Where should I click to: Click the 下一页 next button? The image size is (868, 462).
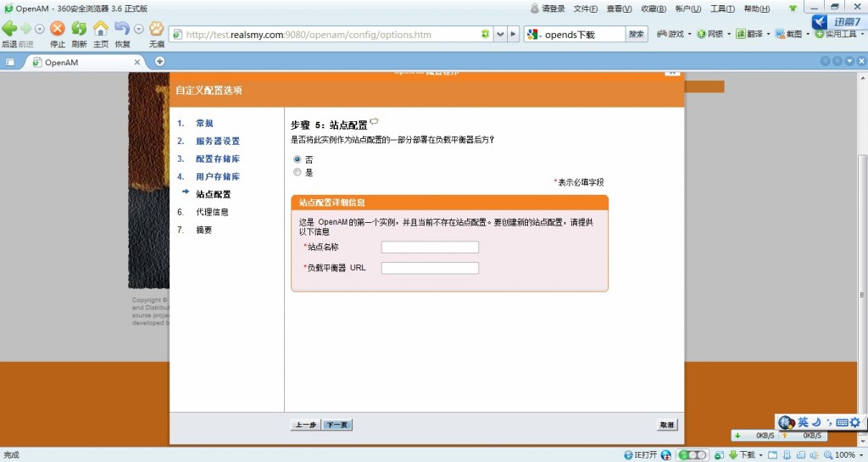click(x=337, y=425)
